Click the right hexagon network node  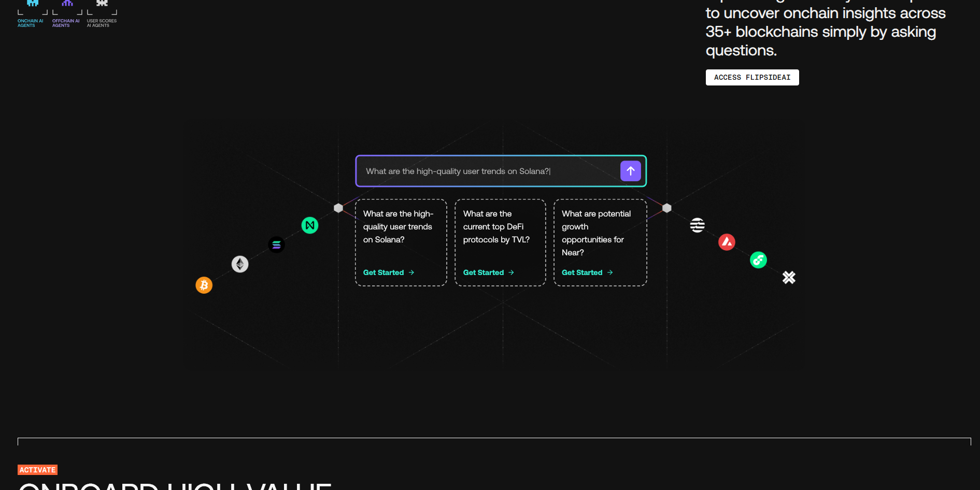(x=666, y=207)
